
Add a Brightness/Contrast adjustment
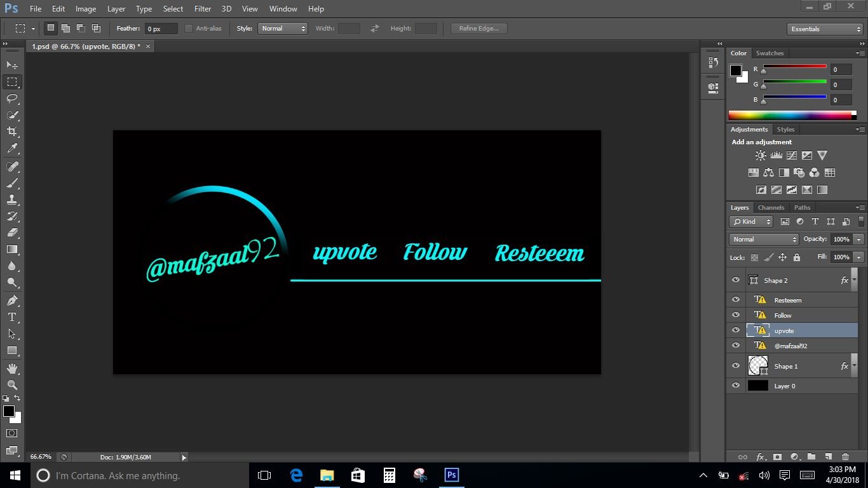pos(761,155)
